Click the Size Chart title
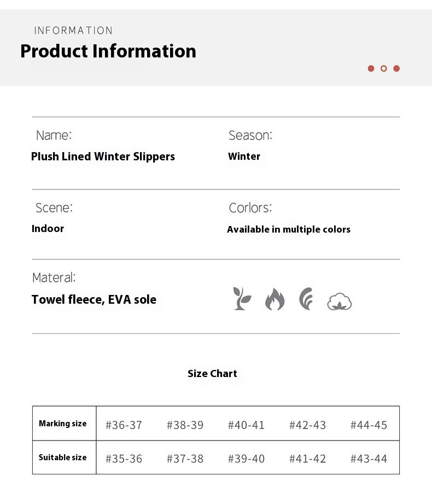Viewport: 432px width, 504px height. coord(212,374)
